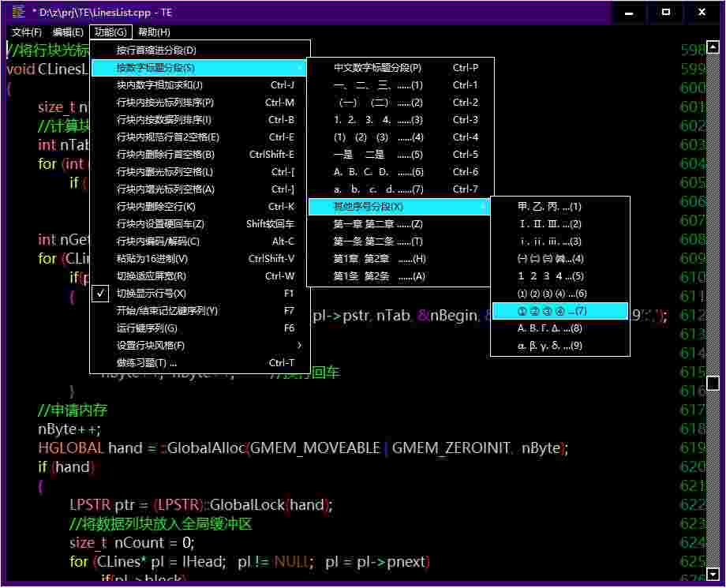The height and width of the screenshot is (588, 726).
Task: Select the 甲. 乙. 丙. numbering style
Action: tap(552, 206)
